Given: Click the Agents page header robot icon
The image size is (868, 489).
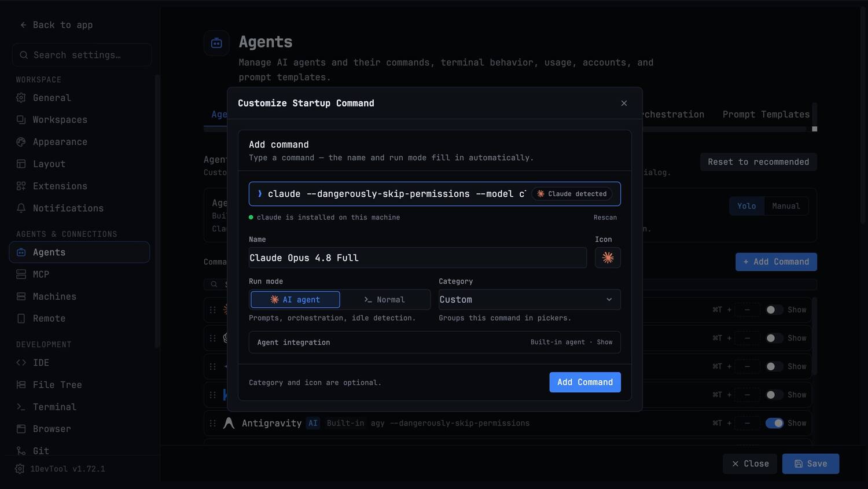Looking at the screenshot, I should point(216,43).
